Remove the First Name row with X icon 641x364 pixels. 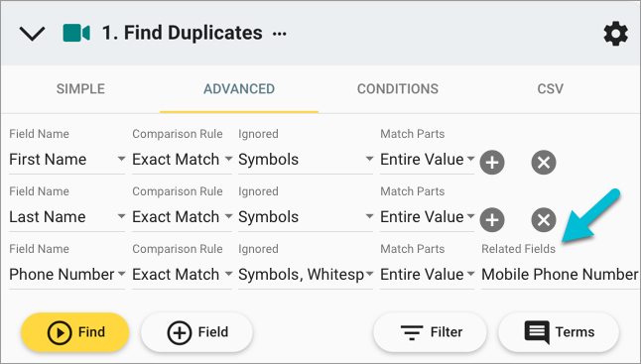tap(544, 163)
